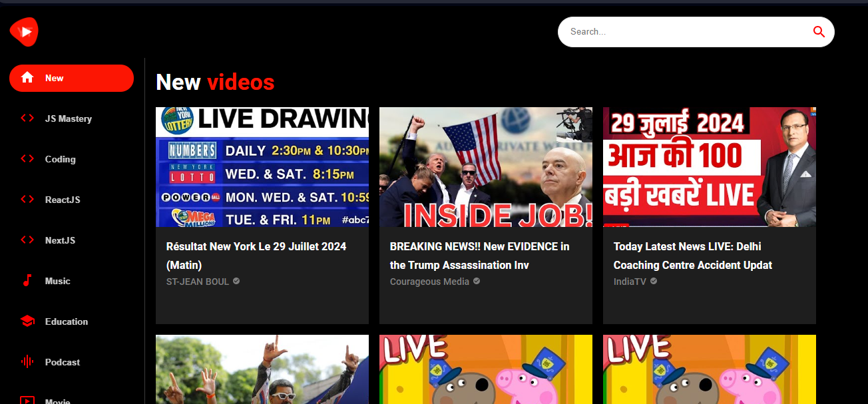Visit the ST-JEAN BOUL channel
Viewport: 868px width, 404px height.
coord(198,282)
